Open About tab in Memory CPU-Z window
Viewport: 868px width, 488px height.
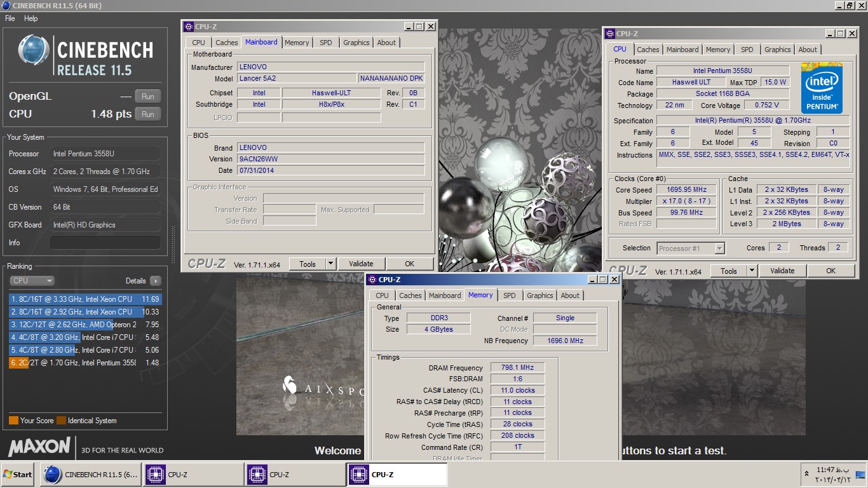click(x=570, y=295)
